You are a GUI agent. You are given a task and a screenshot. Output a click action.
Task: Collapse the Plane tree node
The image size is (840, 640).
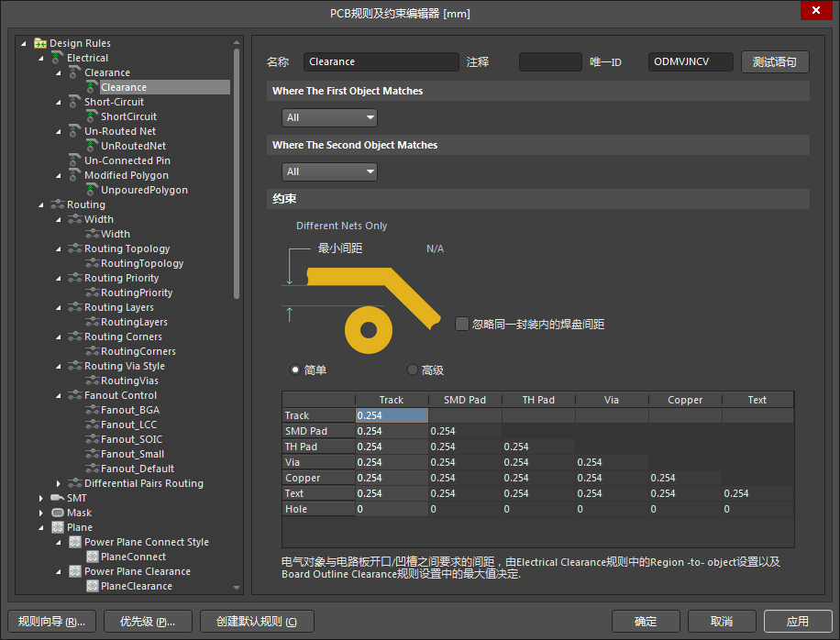click(x=40, y=527)
